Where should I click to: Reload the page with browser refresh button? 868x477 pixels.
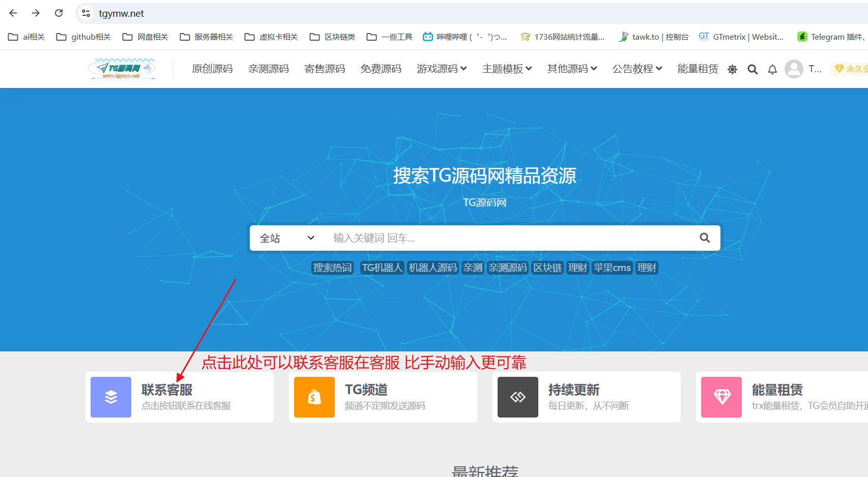(59, 13)
